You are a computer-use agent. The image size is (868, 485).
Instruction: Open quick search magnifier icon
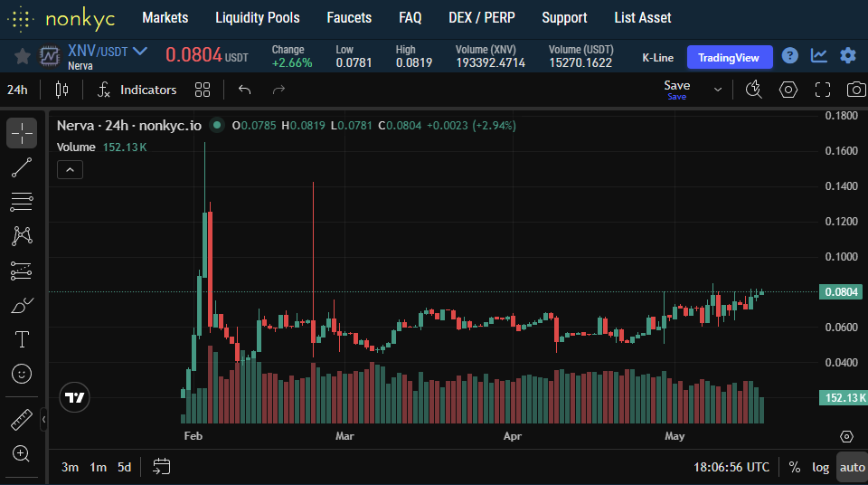[x=753, y=90]
